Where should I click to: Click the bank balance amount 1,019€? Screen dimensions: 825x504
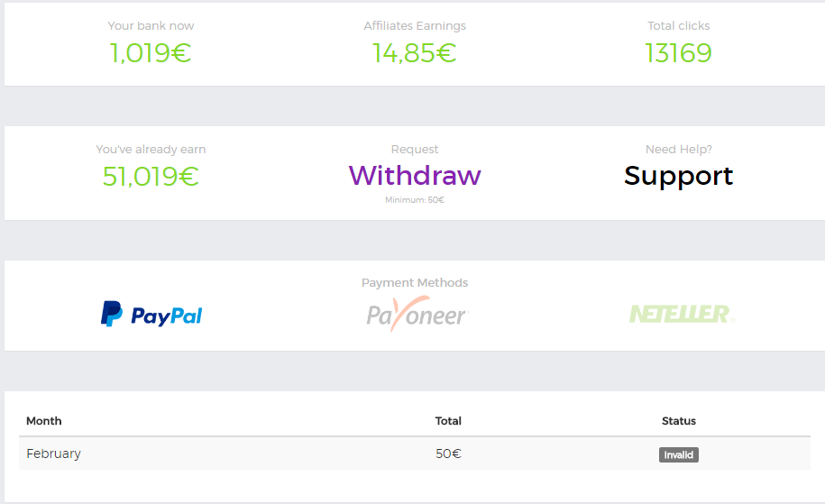click(x=151, y=53)
